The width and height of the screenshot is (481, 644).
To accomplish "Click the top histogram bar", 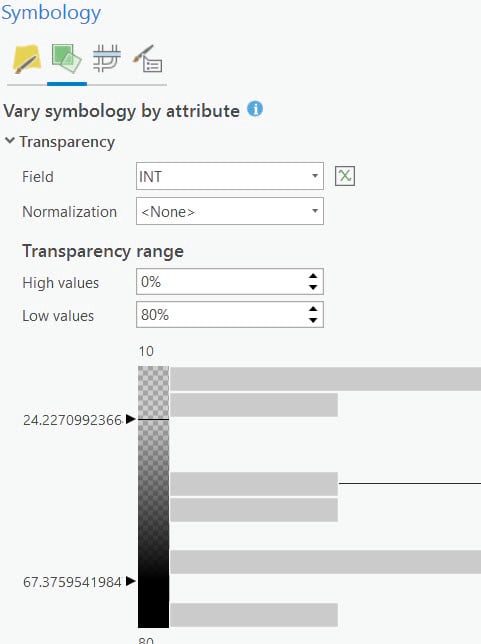I will 325,379.
